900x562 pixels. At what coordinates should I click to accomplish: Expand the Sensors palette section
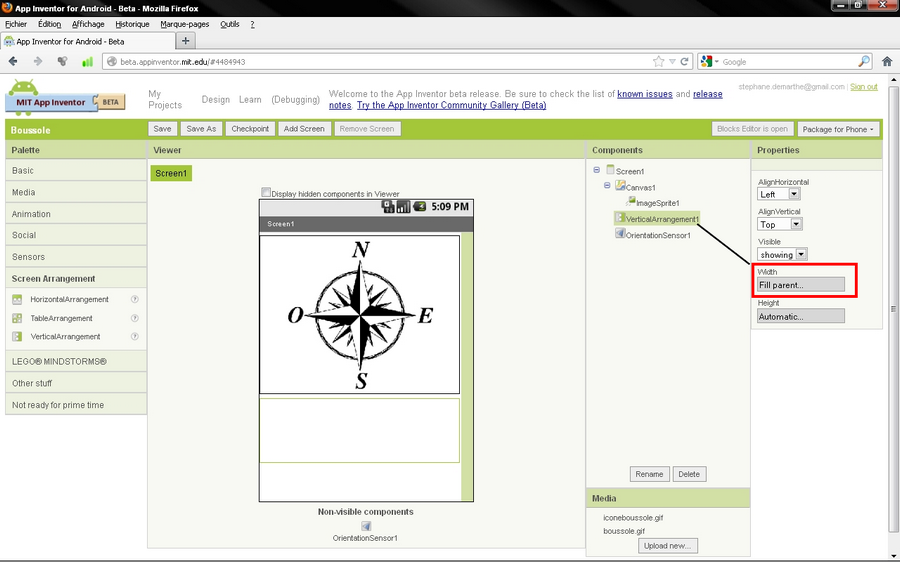29,257
